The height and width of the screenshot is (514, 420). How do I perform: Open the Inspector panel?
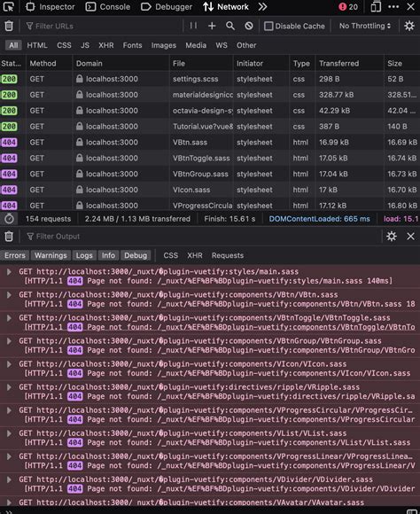[51, 6]
